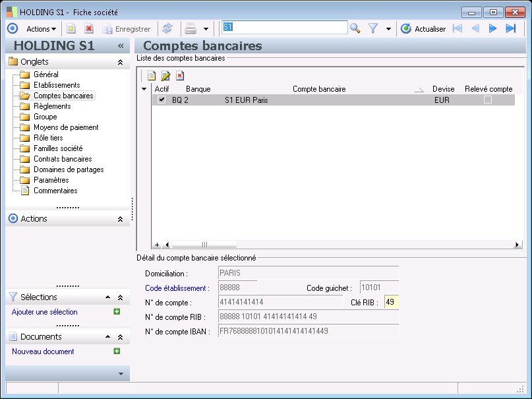Add a new bank account to the list
532x399 pixels.
click(x=152, y=76)
